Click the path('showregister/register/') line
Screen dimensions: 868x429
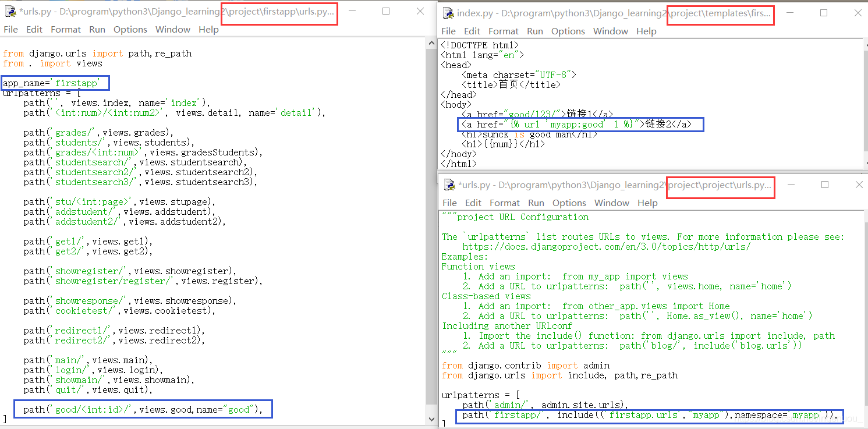point(143,281)
